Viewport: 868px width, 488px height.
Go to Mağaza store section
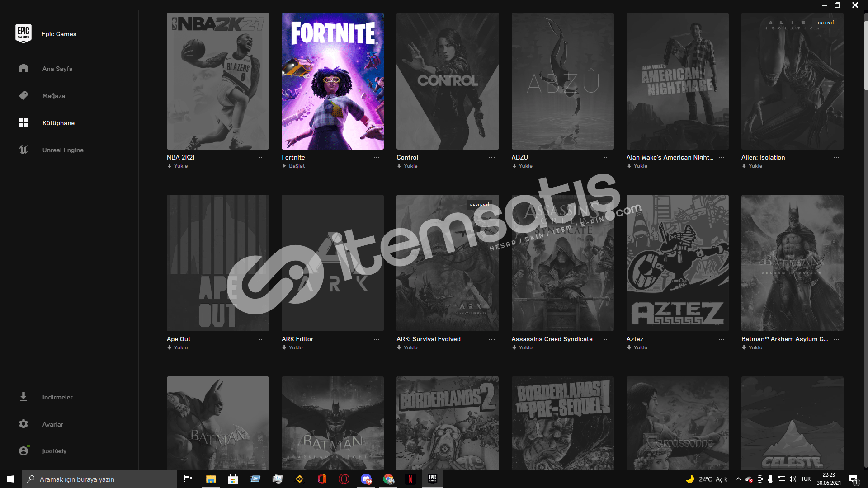tap(54, 96)
